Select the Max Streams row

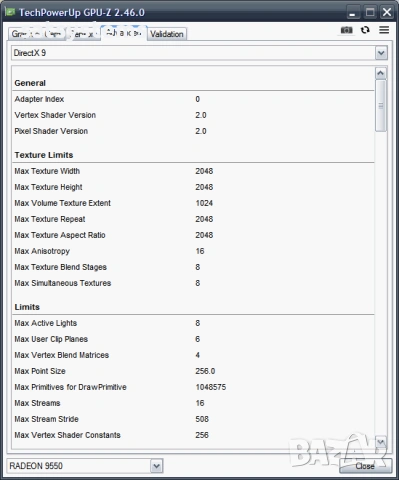(193, 403)
